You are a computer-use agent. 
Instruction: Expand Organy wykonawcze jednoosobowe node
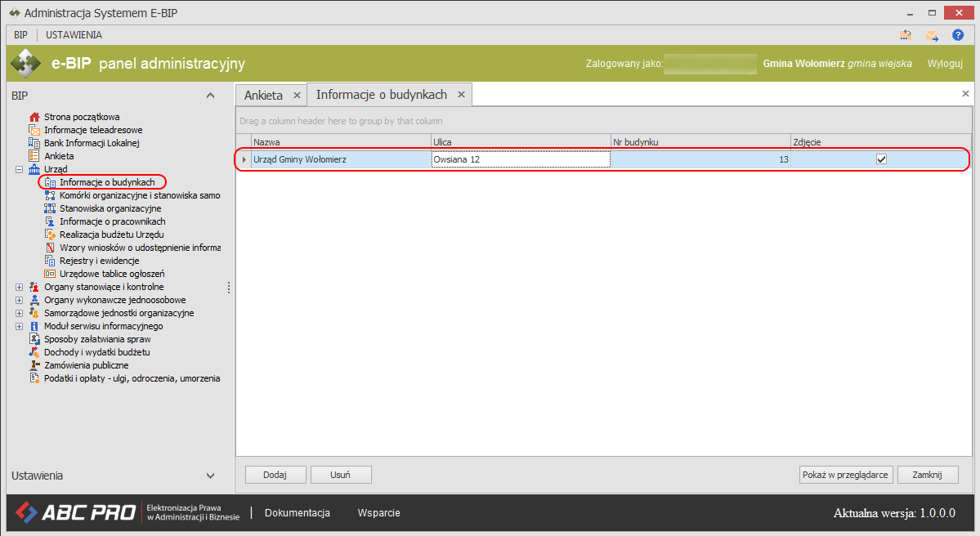click(x=19, y=301)
